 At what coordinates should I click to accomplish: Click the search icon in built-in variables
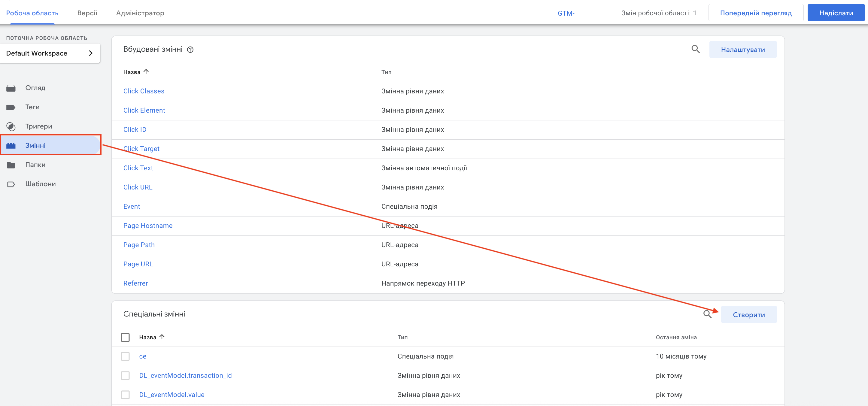(695, 49)
